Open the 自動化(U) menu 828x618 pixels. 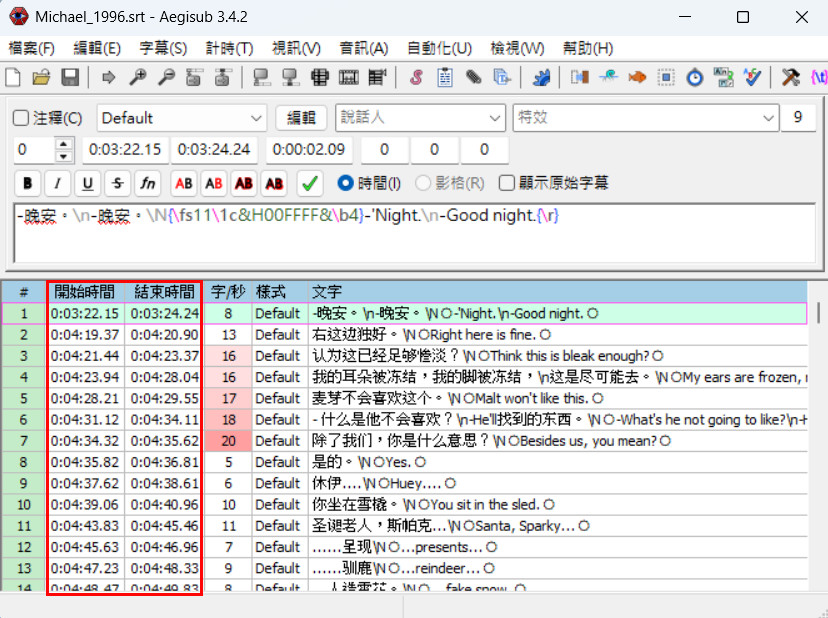(x=439, y=48)
